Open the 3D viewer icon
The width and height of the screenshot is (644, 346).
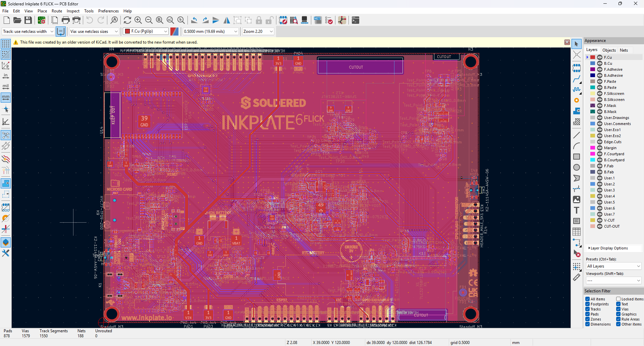(305, 20)
